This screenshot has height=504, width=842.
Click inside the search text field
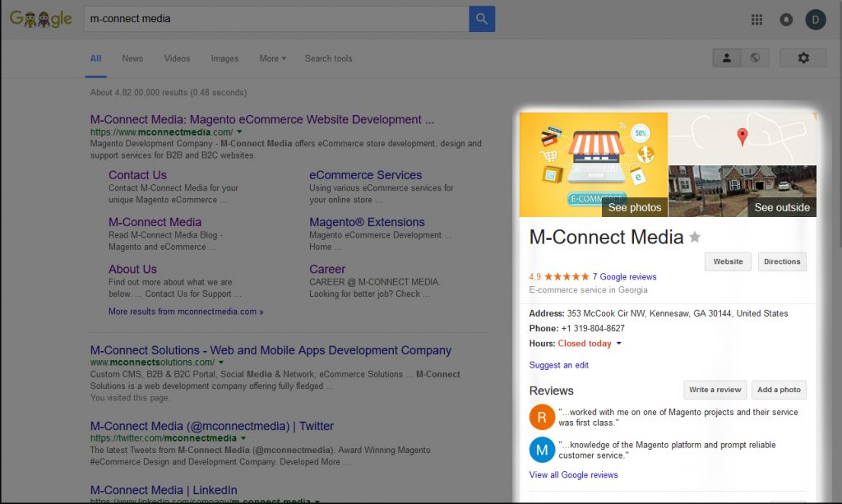point(275,18)
